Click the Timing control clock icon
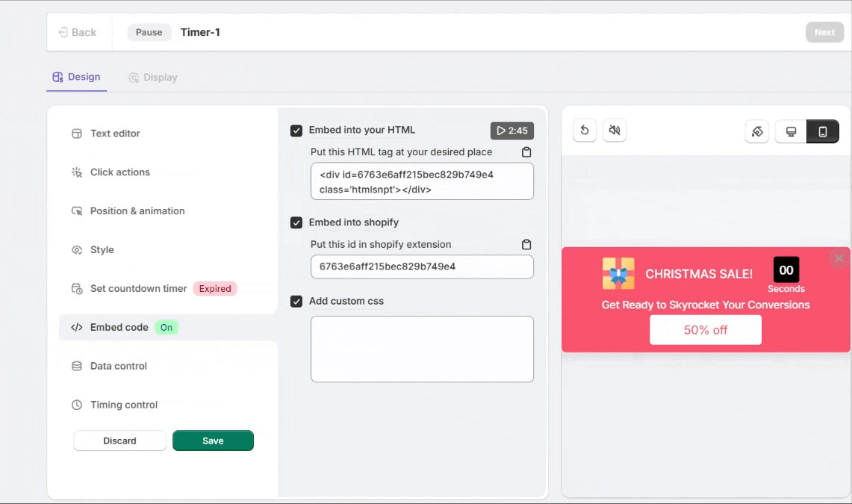852x504 pixels. click(77, 405)
